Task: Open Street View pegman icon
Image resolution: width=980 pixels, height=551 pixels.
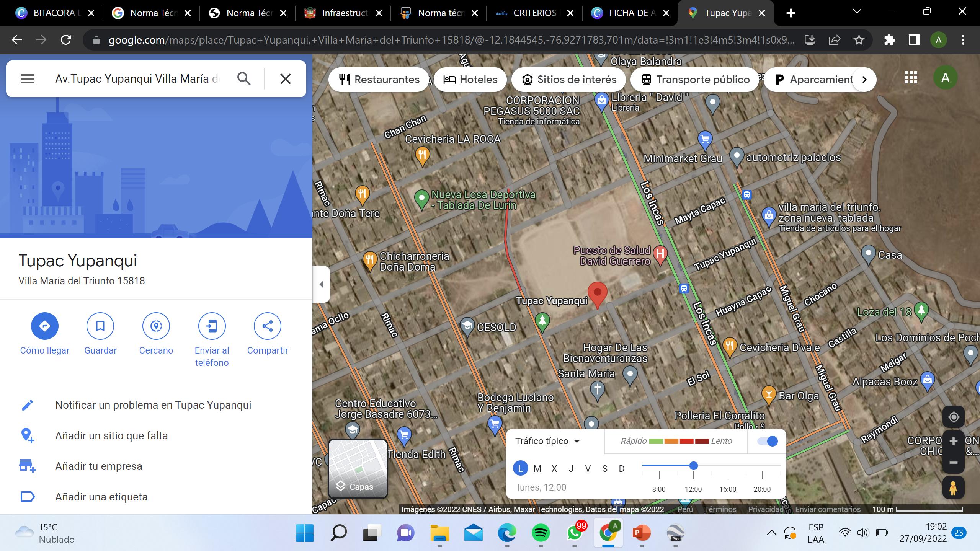Action: [953, 488]
